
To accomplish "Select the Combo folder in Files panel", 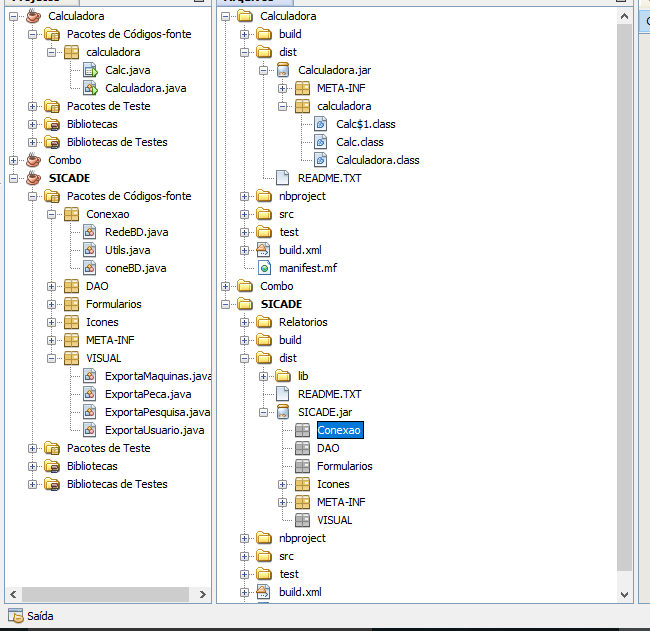I will (x=276, y=286).
